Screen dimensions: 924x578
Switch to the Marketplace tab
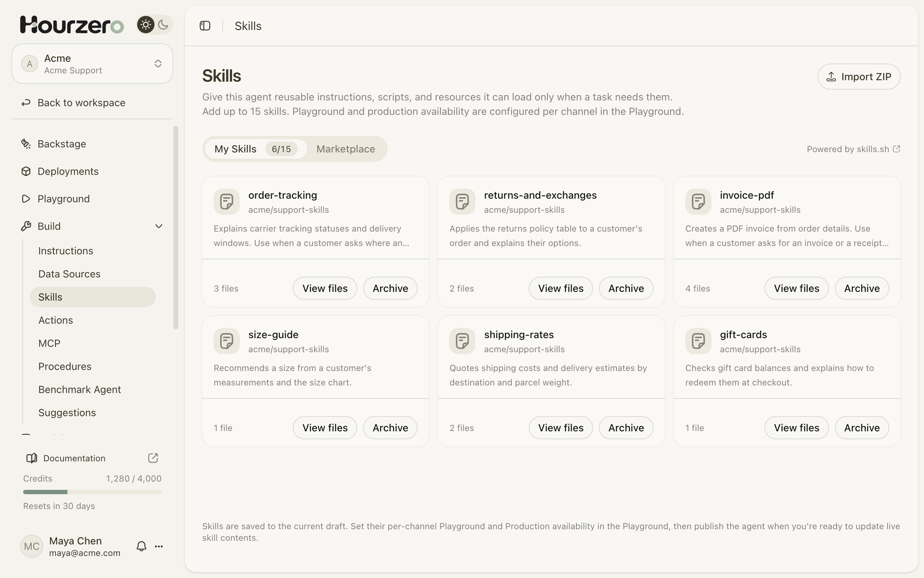click(346, 149)
